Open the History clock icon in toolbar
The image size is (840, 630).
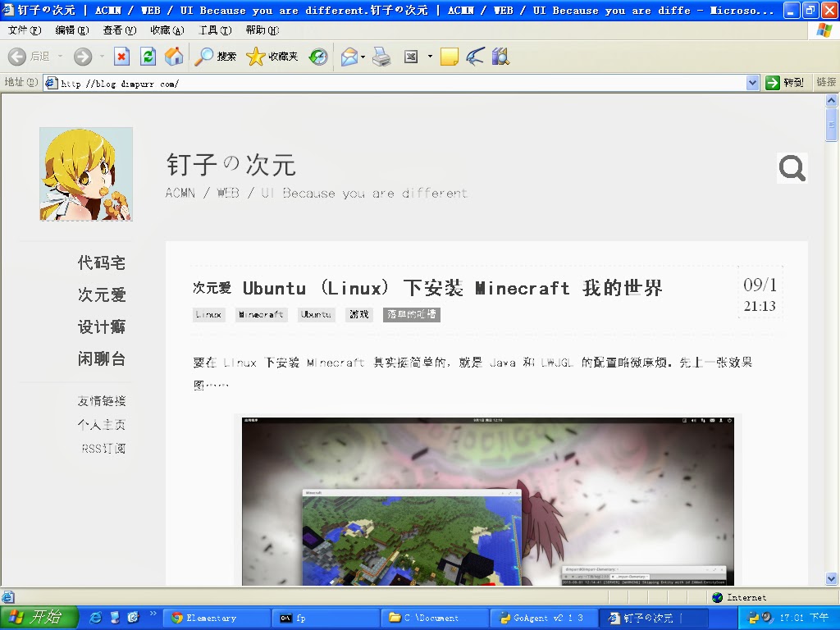click(318, 57)
